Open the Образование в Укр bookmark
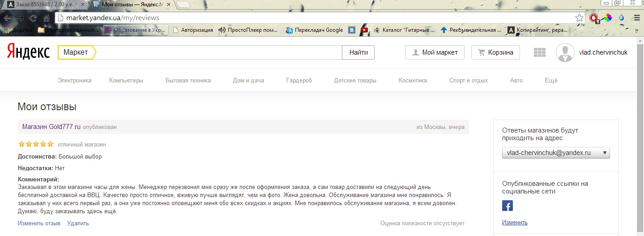 (x=136, y=30)
